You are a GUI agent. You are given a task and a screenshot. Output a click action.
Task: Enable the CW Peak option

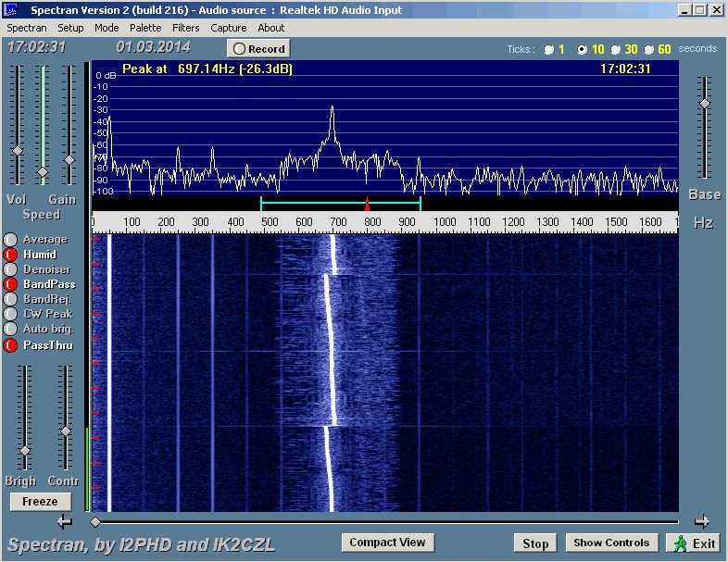tap(11, 314)
